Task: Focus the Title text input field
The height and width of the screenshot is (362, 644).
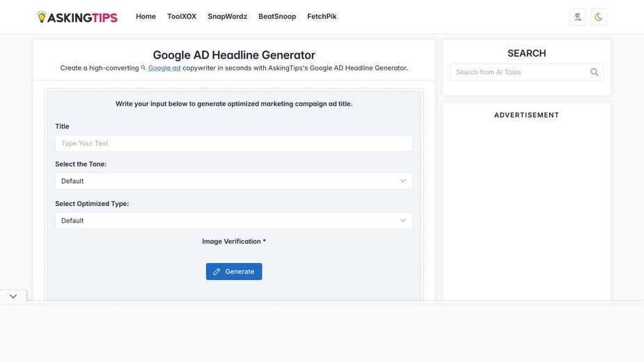Action: coord(234,143)
